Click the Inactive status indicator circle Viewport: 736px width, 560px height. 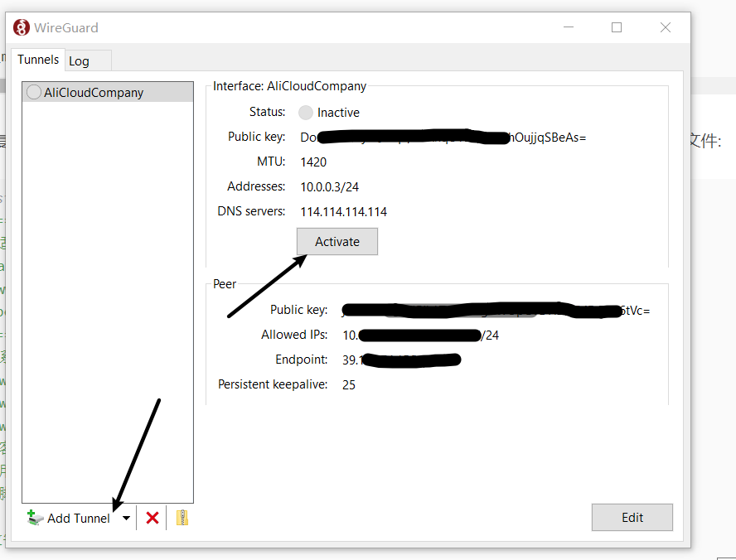[x=306, y=113]
